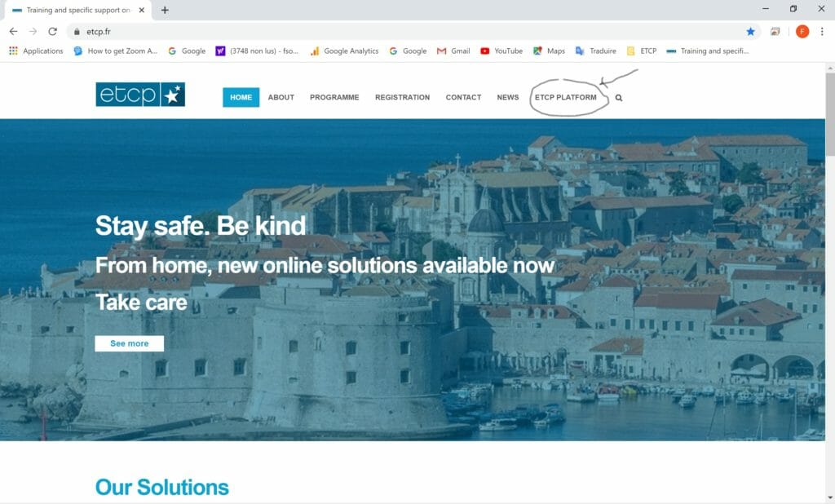Open YouTube bookmark
Screen dimensions: 835x504
click(x=501, y=51)
